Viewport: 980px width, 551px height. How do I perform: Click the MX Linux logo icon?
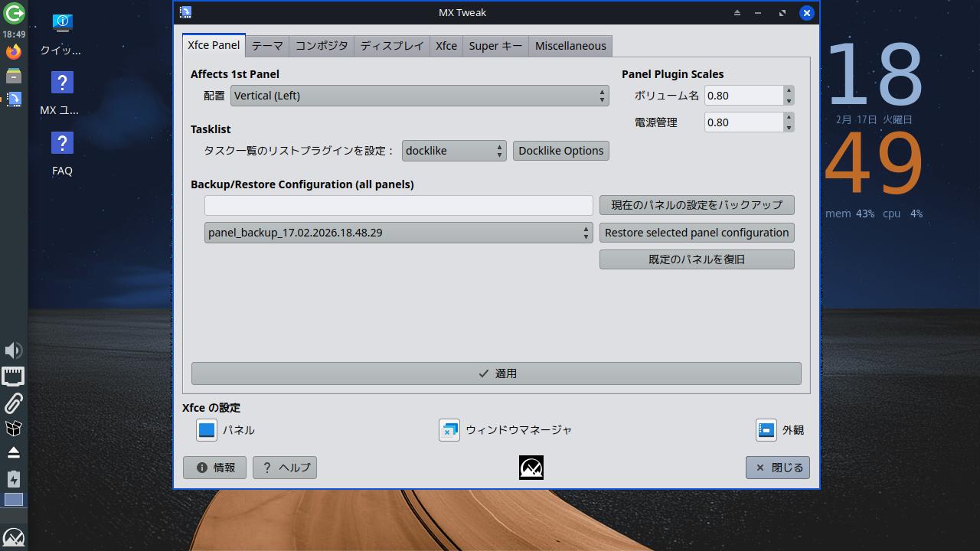[x=531, y=468]
